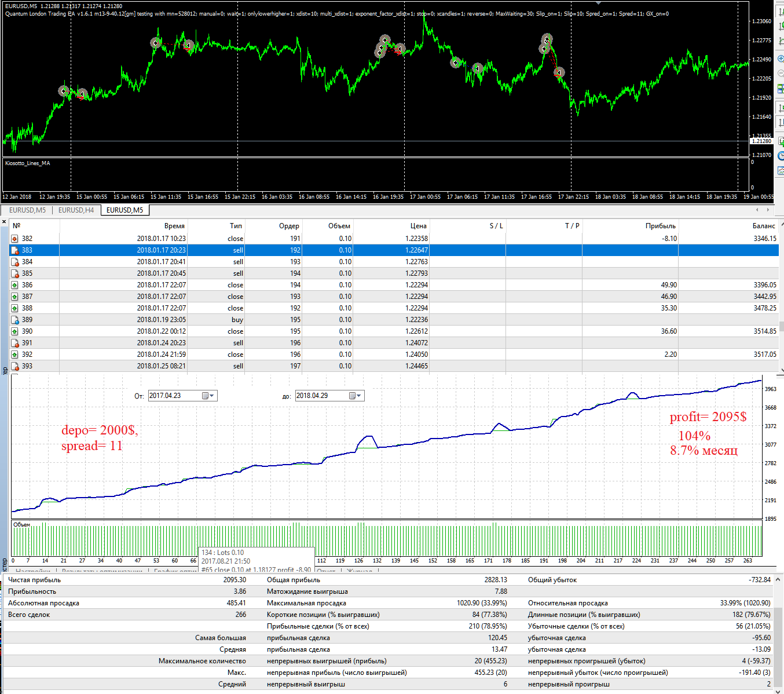Image resolution: width=784 pixels, height=694 pixels.
Task: Click the green close icon on row 388
Action: (15, 308)
